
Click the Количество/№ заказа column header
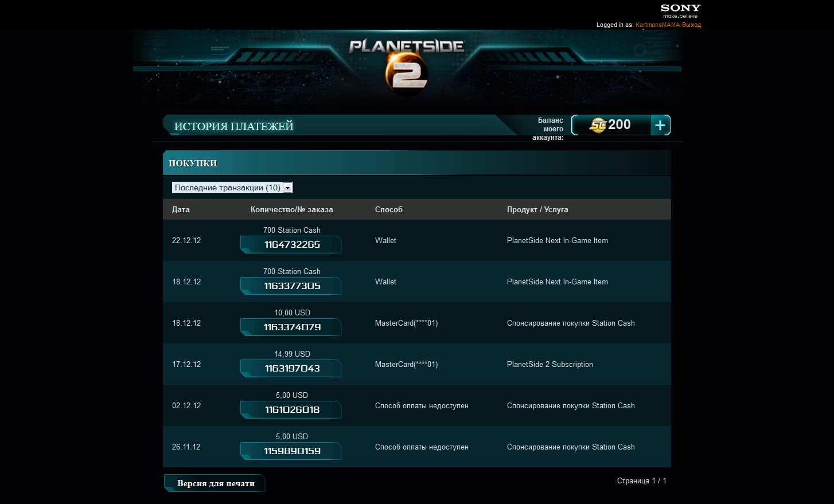tap(292, 209)
